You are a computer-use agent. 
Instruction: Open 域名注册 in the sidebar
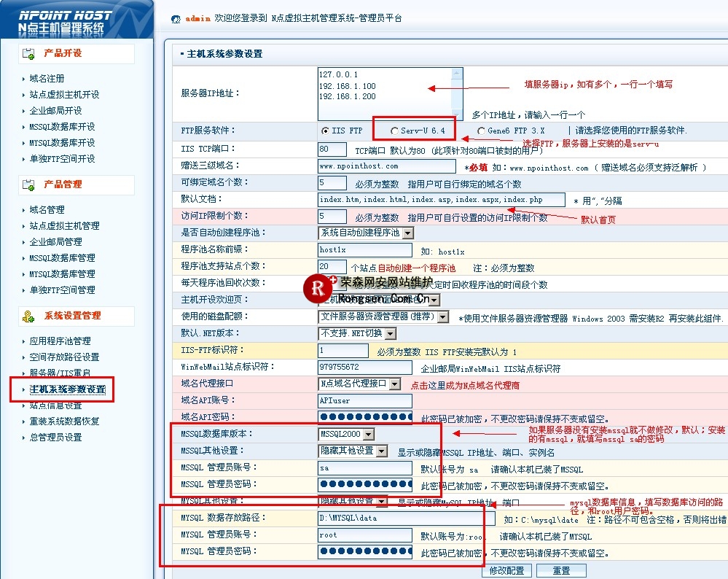pyautogui.click(x=47, y=79)
